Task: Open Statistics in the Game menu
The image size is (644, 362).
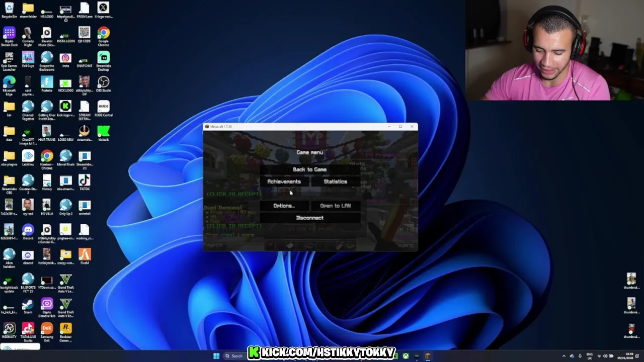Action: point(335,182)
